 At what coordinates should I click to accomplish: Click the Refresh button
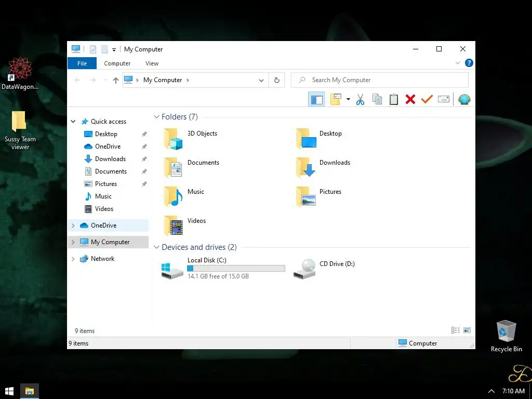pos(277,80)
